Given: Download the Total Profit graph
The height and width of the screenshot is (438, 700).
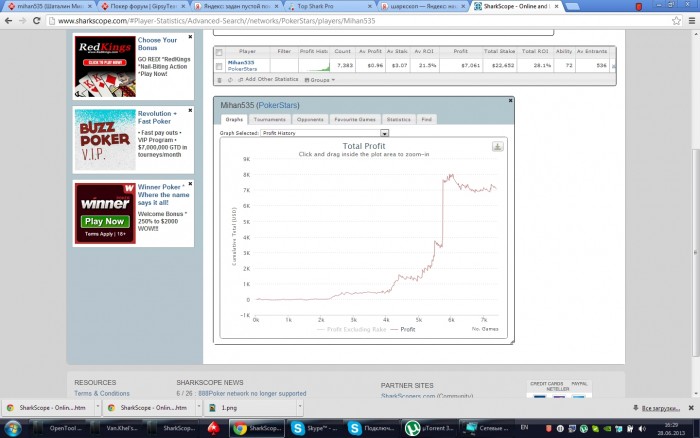Looking at the screenshot, I should pyautogui.click(x=497, y=146).
